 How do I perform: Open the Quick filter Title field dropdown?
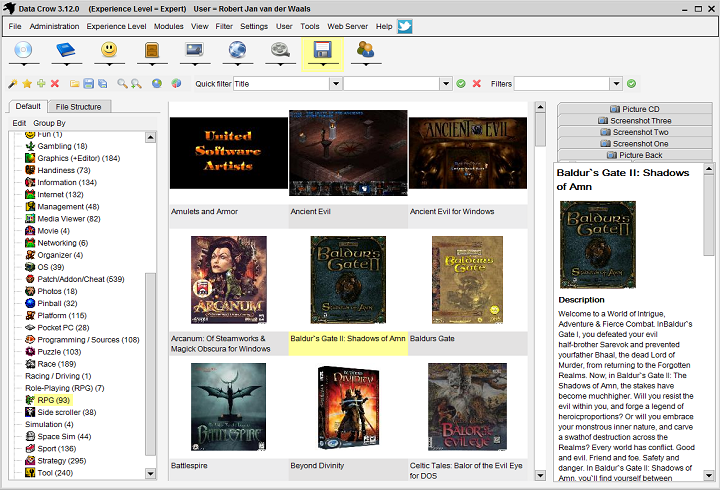coord(335,84)
